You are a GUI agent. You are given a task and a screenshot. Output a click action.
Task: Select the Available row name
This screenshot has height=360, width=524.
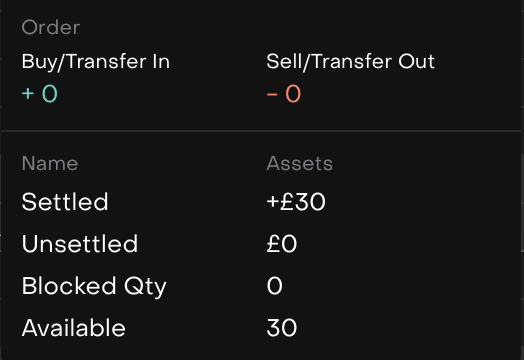[74, 328]
